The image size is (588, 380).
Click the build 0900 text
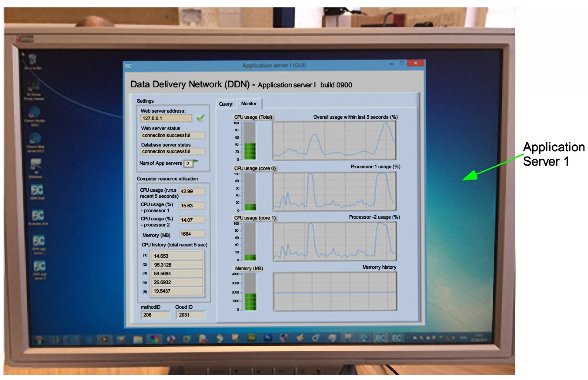pyautogui.click(x=336, y=85)
